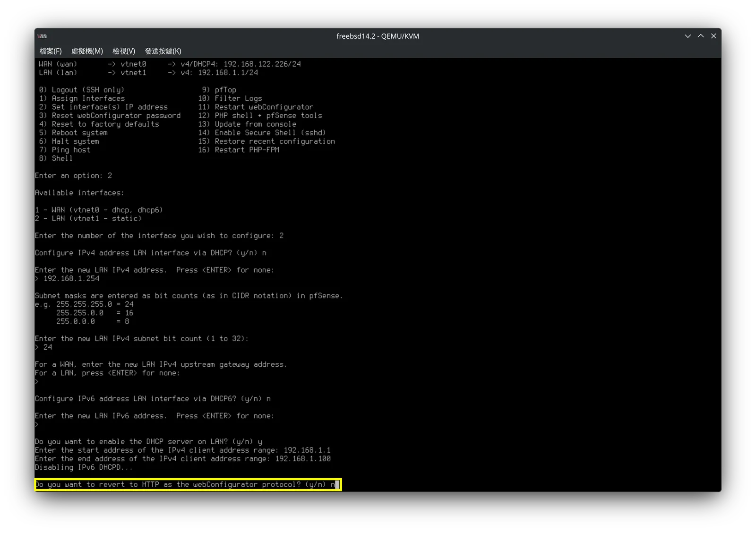This screenshot has width=756, height=533.
Task: Click the '8) Shell' line
Action: pyautogui.click(x=56, y=158)
